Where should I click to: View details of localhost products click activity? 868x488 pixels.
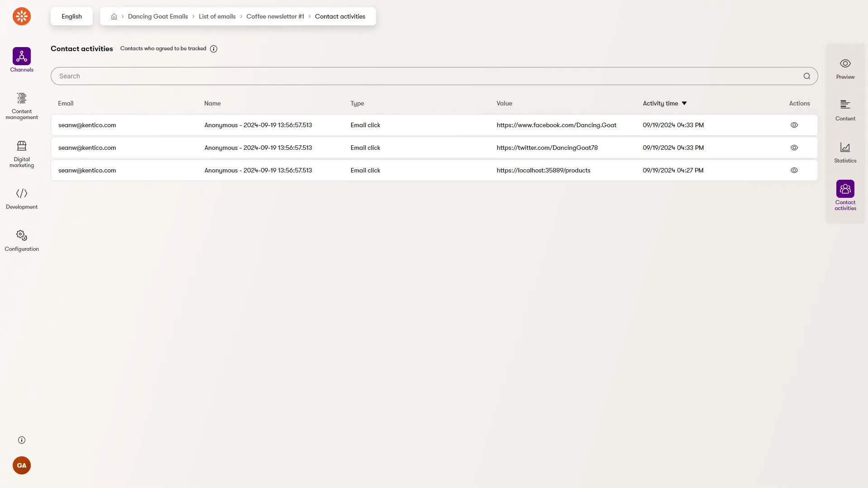point(794,170)
